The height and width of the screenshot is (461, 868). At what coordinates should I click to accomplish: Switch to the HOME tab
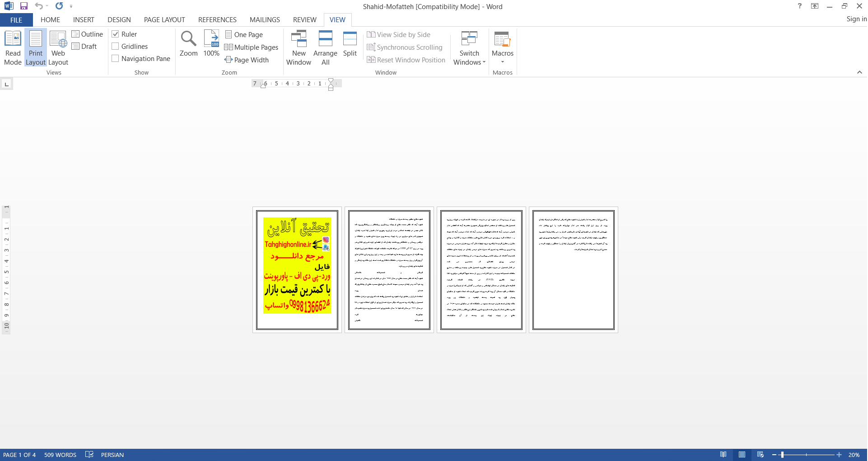[x=50, y=20]
